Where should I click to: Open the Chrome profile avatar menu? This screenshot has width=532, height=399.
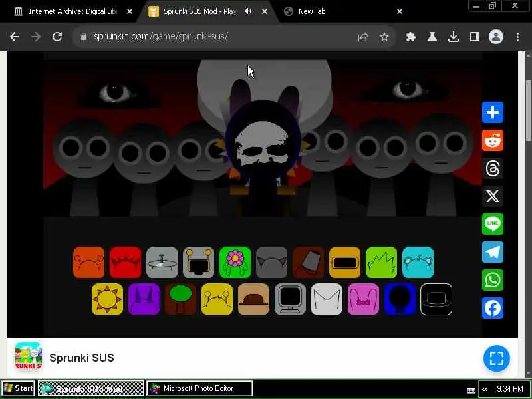(x=495, y=37)
